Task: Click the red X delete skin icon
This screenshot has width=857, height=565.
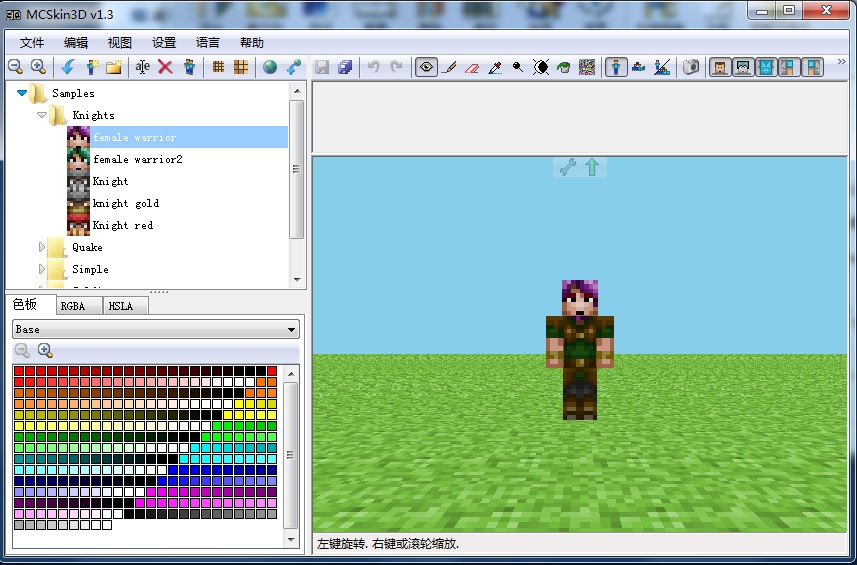Action: pyautogui.click(x=166, y=67)
